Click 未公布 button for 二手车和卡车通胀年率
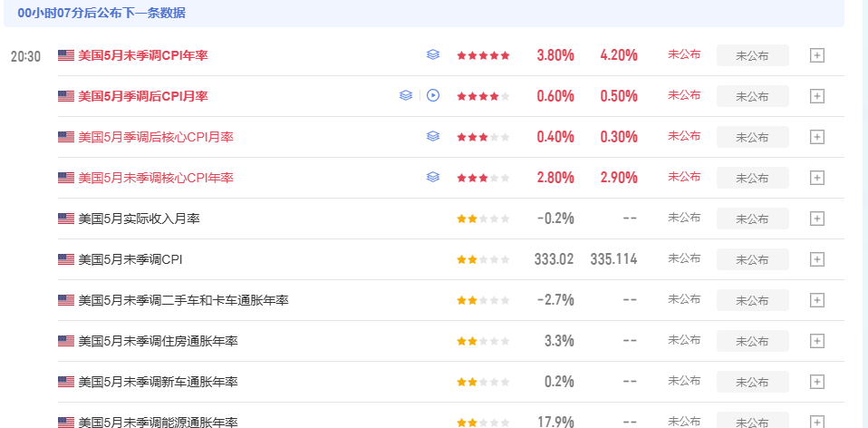 [752, 300]
